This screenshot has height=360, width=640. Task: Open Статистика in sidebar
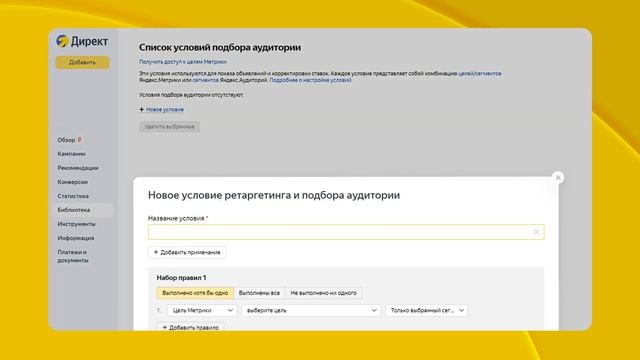[x=73, y=196]
